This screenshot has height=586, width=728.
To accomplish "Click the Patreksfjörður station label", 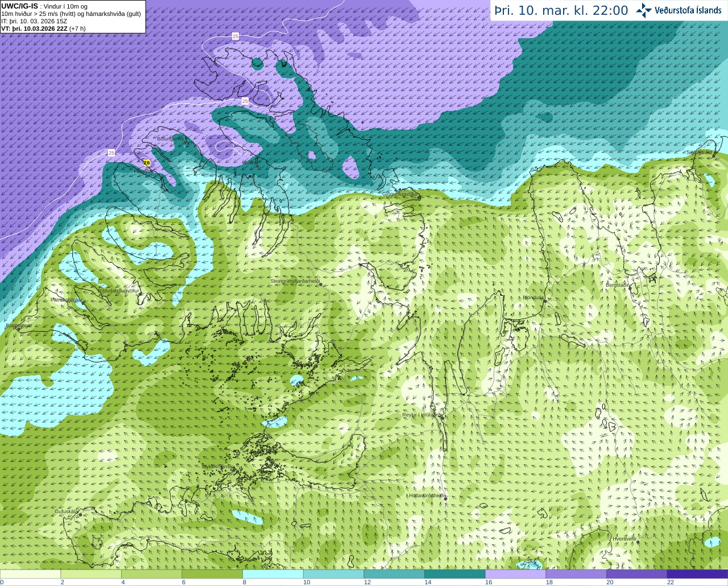I will (x=66, y=299).
